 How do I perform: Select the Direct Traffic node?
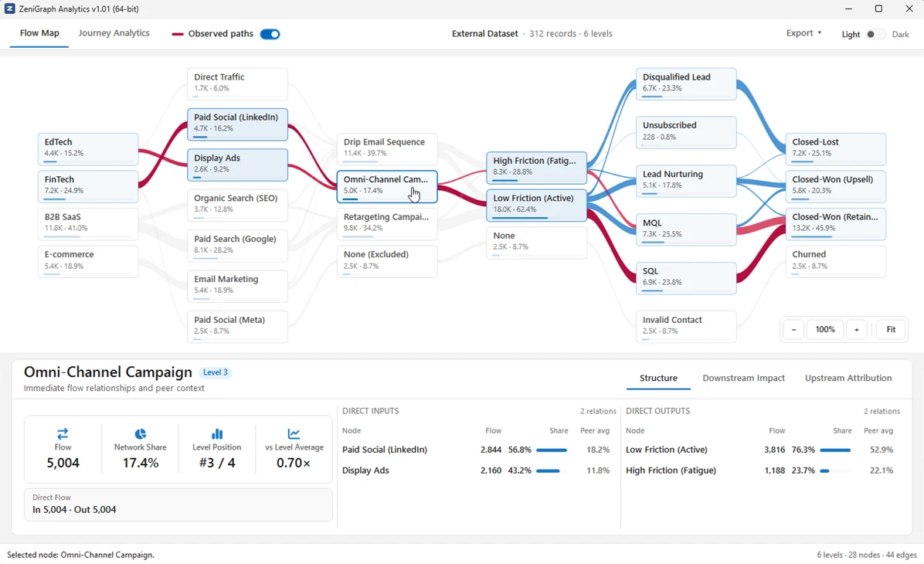237,83
